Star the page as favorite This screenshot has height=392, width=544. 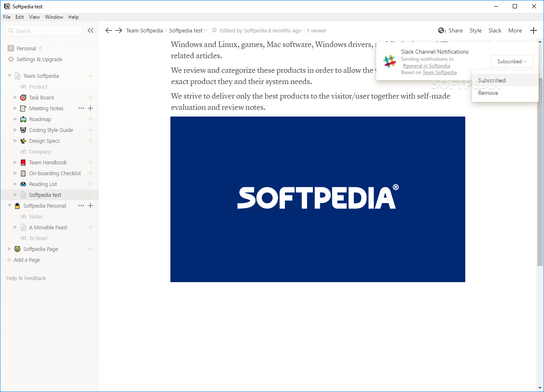pos(214,30)
